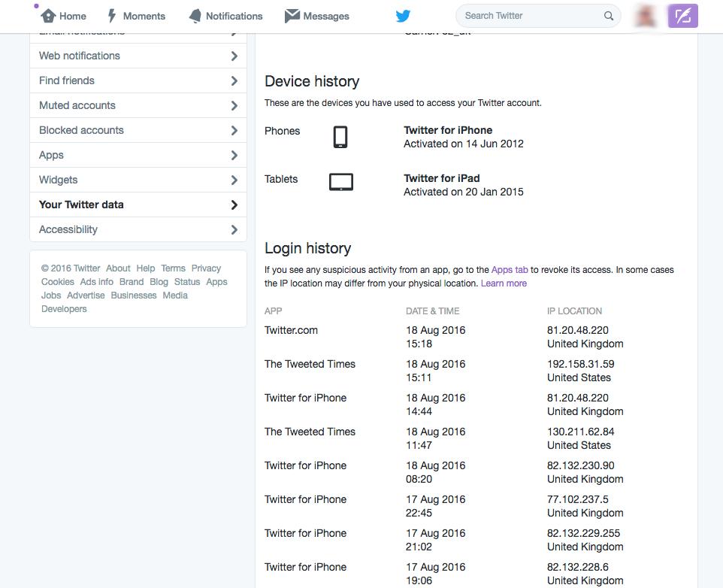This screenshot has width=723, height=588.
Task: Open the Developers footer link
Action: tap(64, 309)
